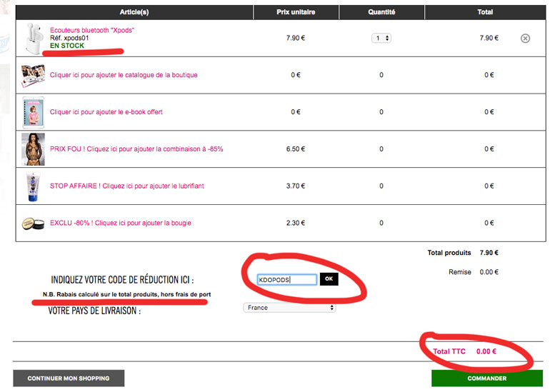The image size is (550, 392).
Task: Open the Xpods earphones product thumbnail
Action: pyautogui.click(x=33, y=38)
